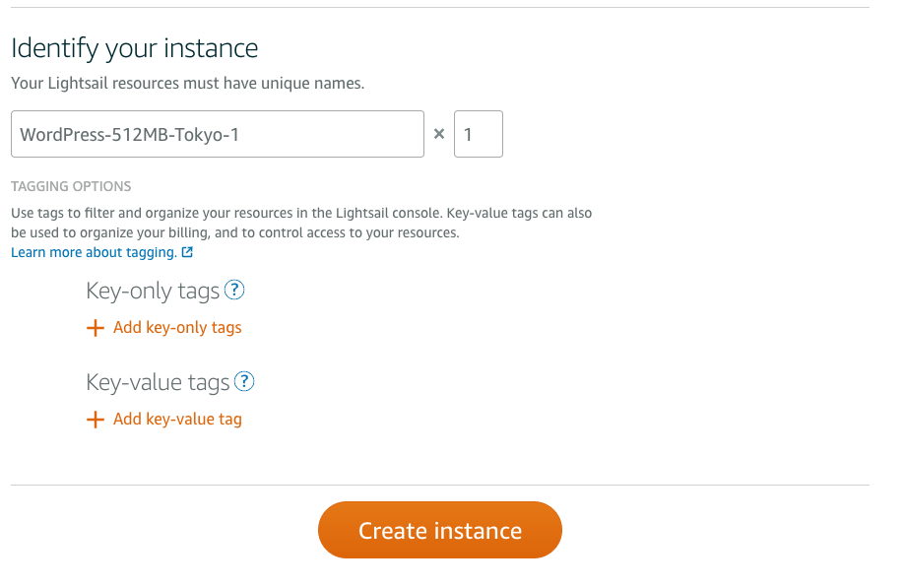Click the unique names requirement text

[187, 84]
